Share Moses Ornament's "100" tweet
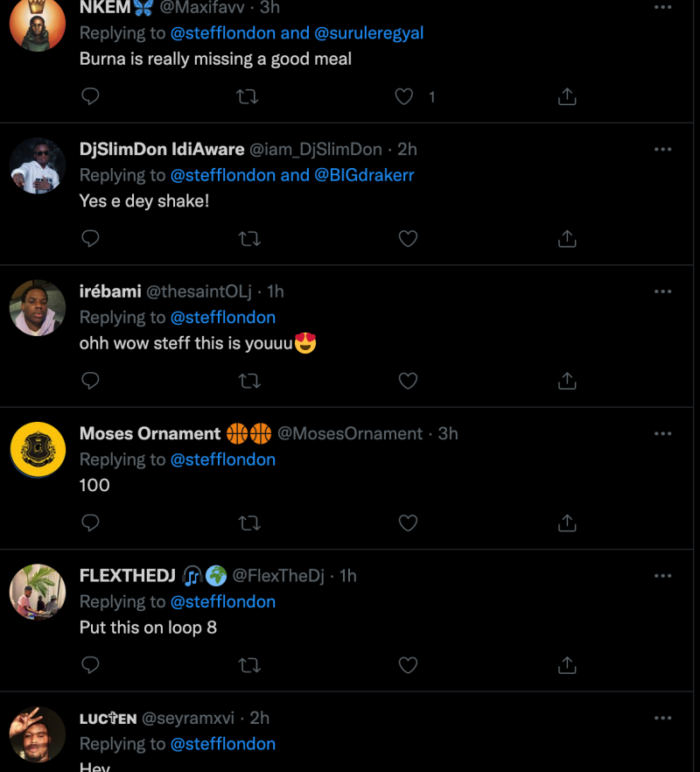Image resolution: width=700 pixels, height=772 pixels. [567, 523]
